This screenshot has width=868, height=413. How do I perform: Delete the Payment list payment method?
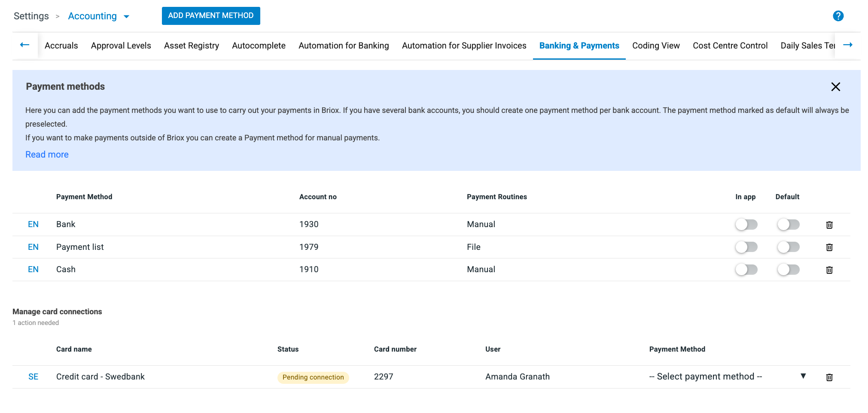tap(829, 247)
